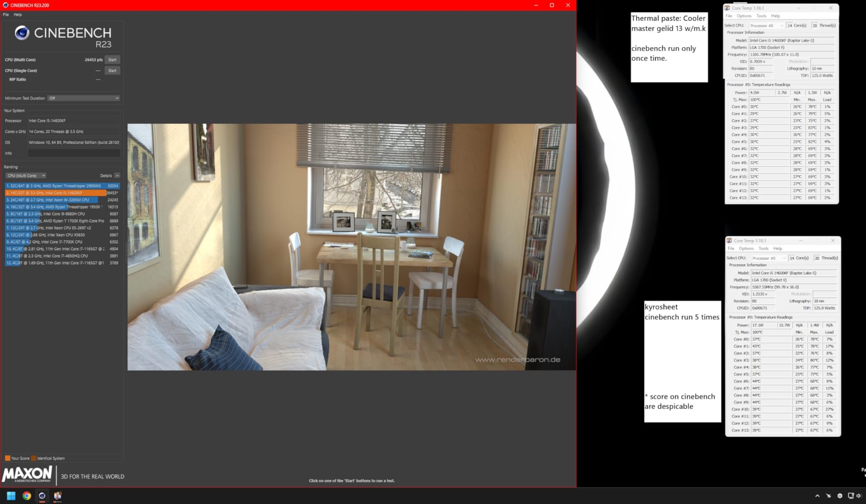
Task: Select the Xeon W-3265M ranking row
Action: (x=62, y=200)
